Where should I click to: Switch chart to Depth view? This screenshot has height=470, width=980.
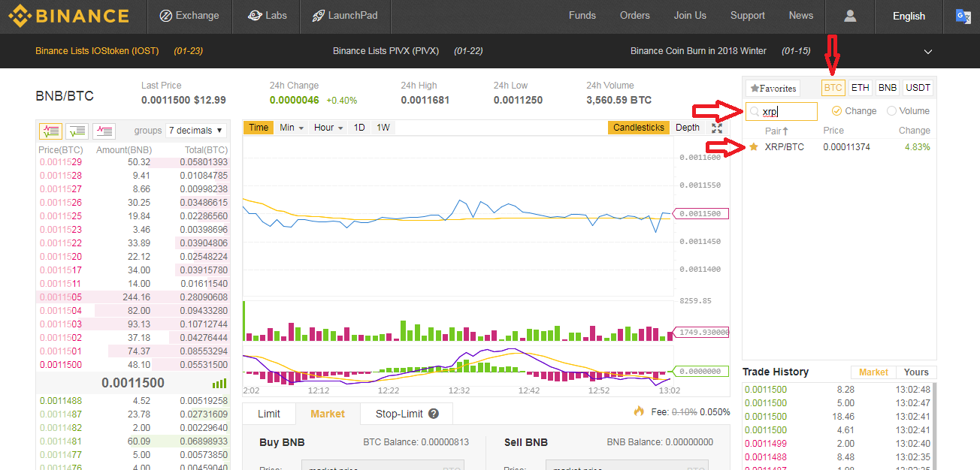coord(687,128)
